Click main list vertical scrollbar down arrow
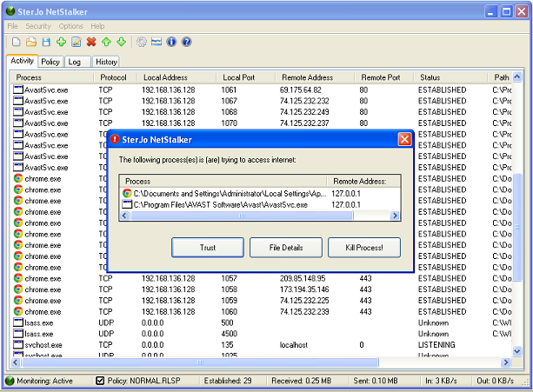 point(517,351)
